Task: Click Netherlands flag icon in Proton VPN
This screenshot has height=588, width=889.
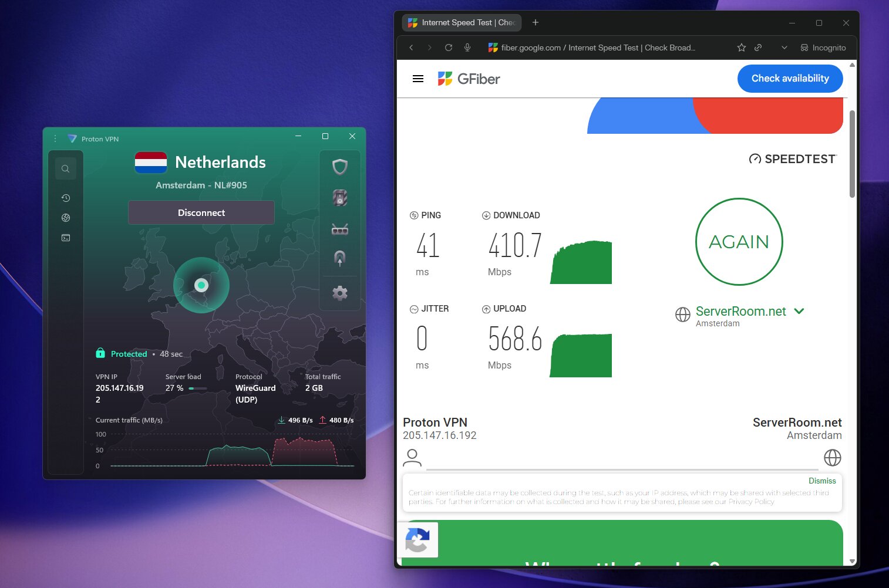Action: coord(151,163)
